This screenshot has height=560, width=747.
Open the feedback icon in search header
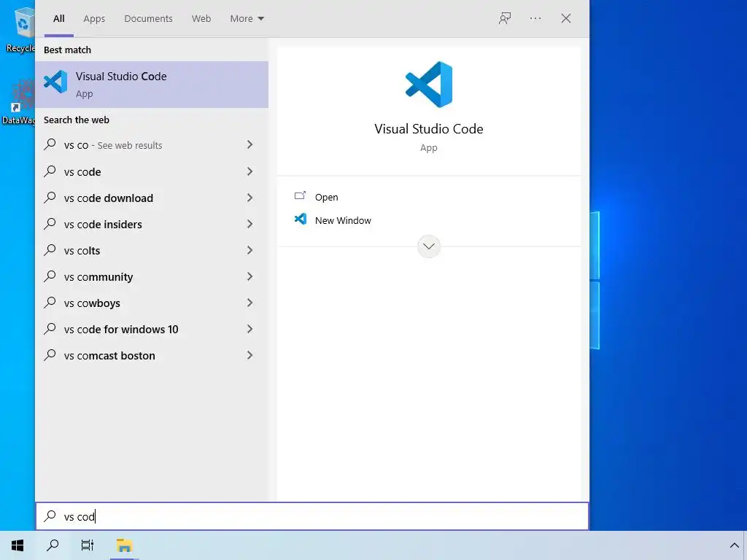[505, 18]
